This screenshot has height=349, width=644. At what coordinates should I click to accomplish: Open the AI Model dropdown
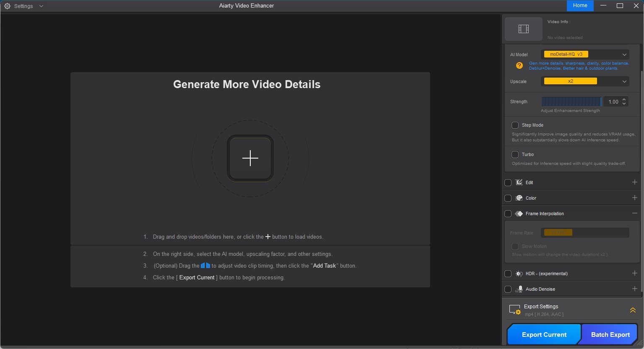585,55
